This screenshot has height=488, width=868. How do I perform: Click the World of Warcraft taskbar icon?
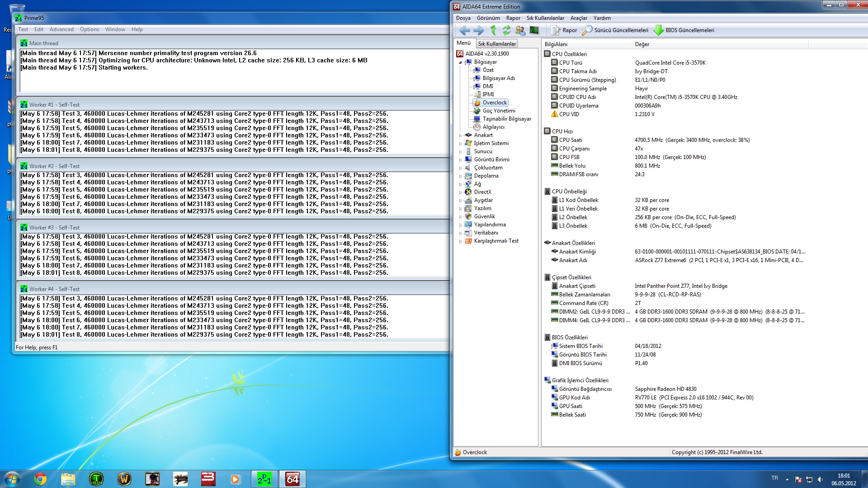[124, 479]
